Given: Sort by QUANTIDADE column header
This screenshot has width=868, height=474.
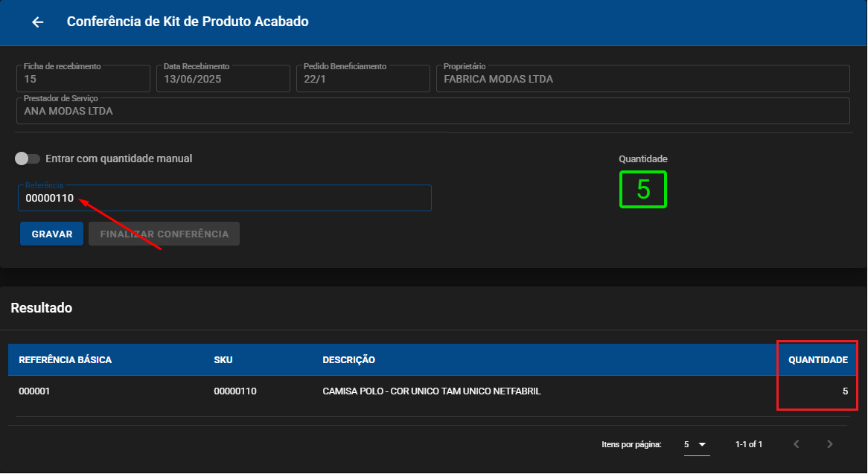Looking at the screenshot, I should coord(818,360).
